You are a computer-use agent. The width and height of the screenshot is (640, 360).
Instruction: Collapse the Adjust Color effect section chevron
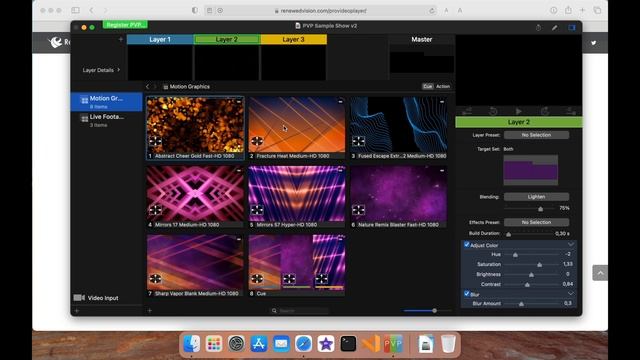pyautogui.click(x=571, y=245)
